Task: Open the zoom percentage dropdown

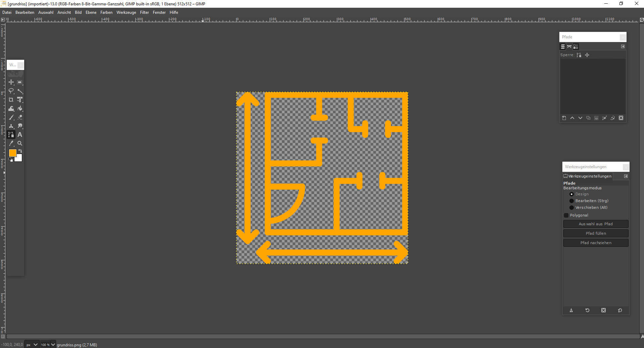Action: 53,345
